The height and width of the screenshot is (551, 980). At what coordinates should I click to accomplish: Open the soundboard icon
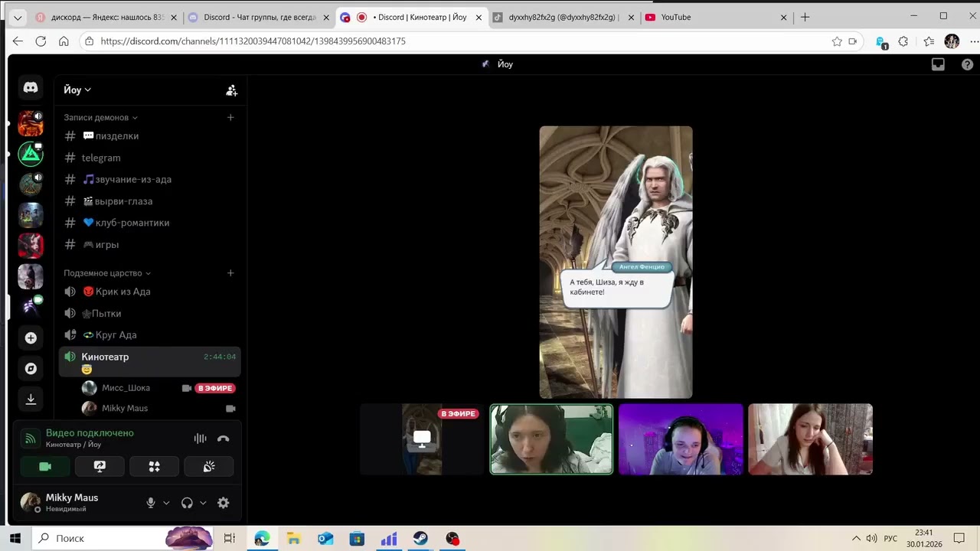click(x=209, y=466)
